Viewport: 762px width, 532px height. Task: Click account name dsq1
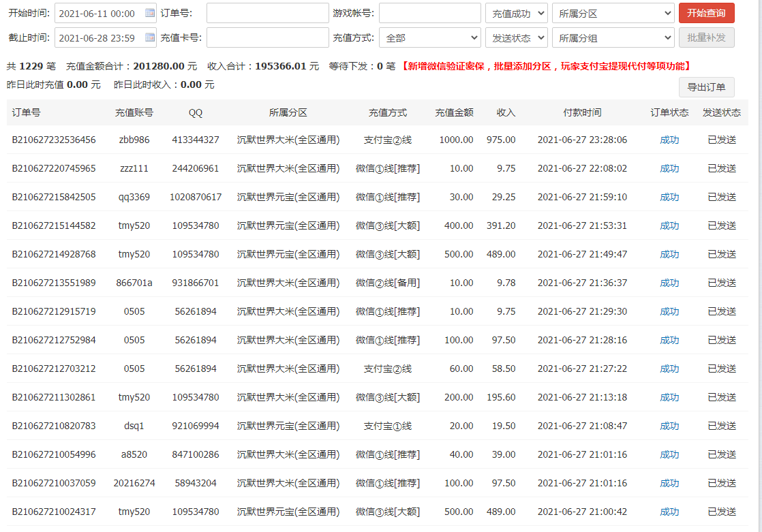(x=134, y=426)
